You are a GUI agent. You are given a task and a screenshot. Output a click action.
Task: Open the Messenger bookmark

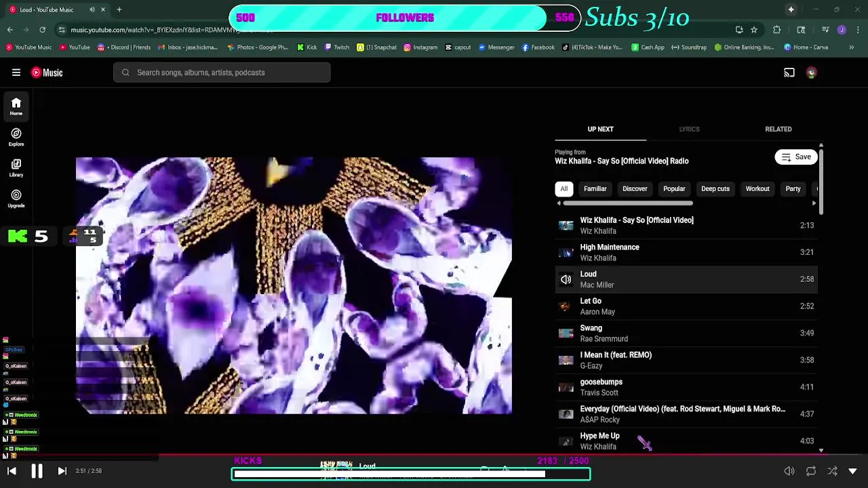point(496,47)
